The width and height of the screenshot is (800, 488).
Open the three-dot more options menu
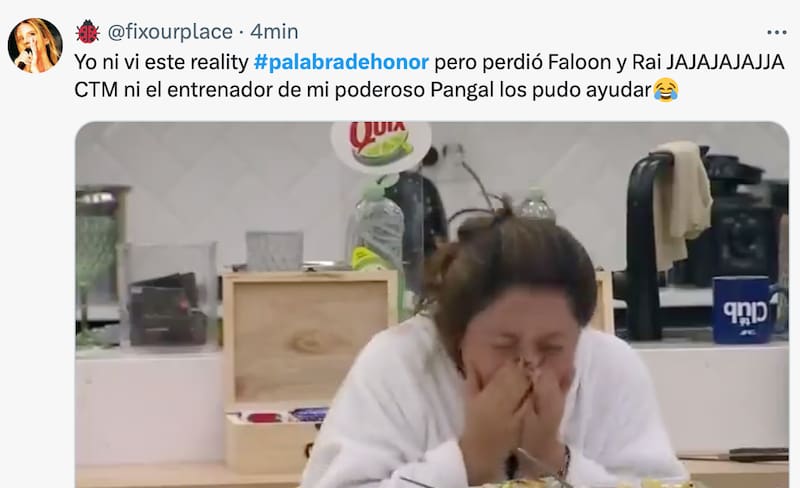click(777, 33)
